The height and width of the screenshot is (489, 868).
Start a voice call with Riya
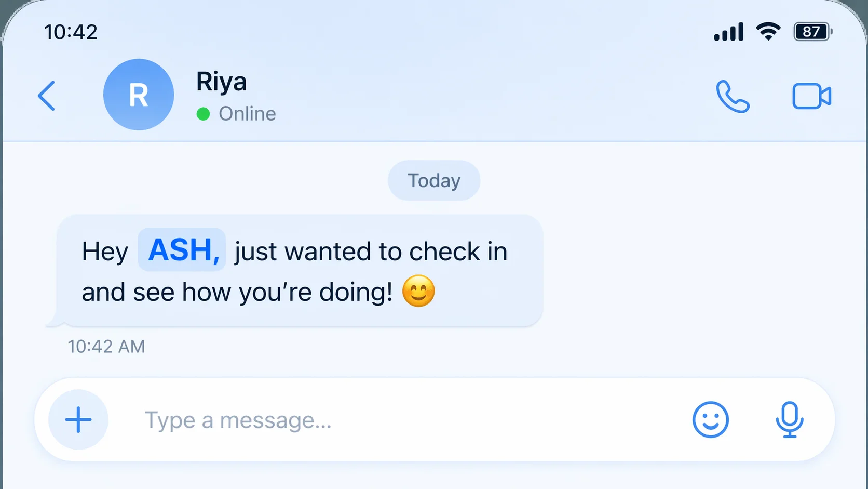(x=733, y=96)
